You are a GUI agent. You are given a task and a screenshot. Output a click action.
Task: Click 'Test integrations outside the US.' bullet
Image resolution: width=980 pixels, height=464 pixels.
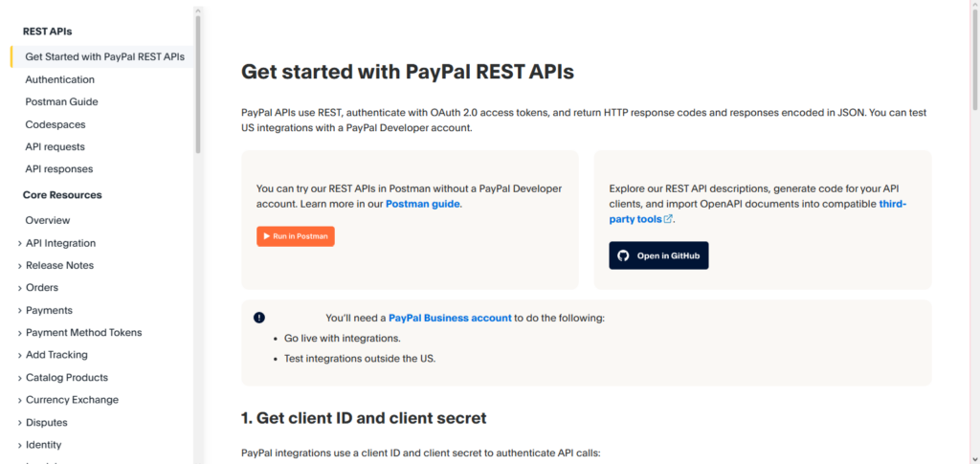360,359
